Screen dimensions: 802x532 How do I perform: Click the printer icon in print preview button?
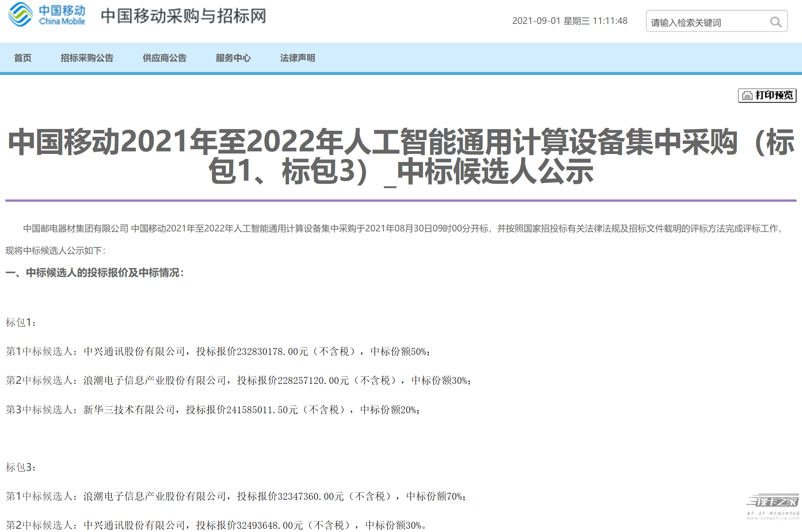pyautogui.click(x=747, y=96)
